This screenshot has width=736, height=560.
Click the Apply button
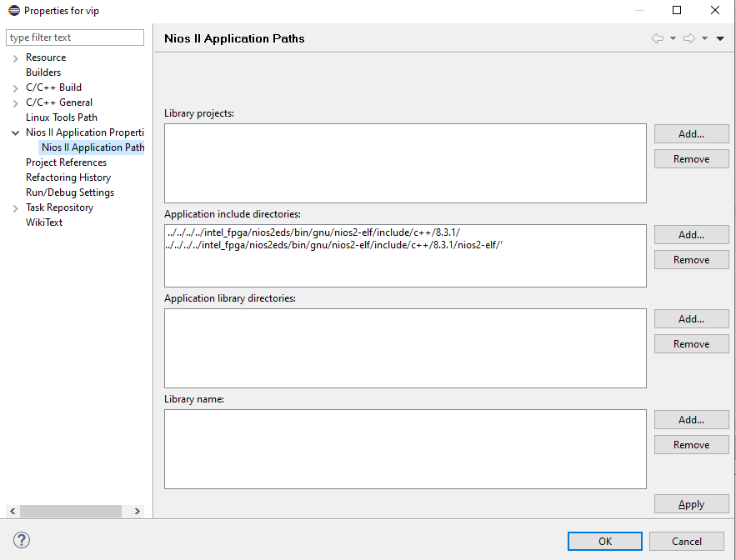click(692, 504)
